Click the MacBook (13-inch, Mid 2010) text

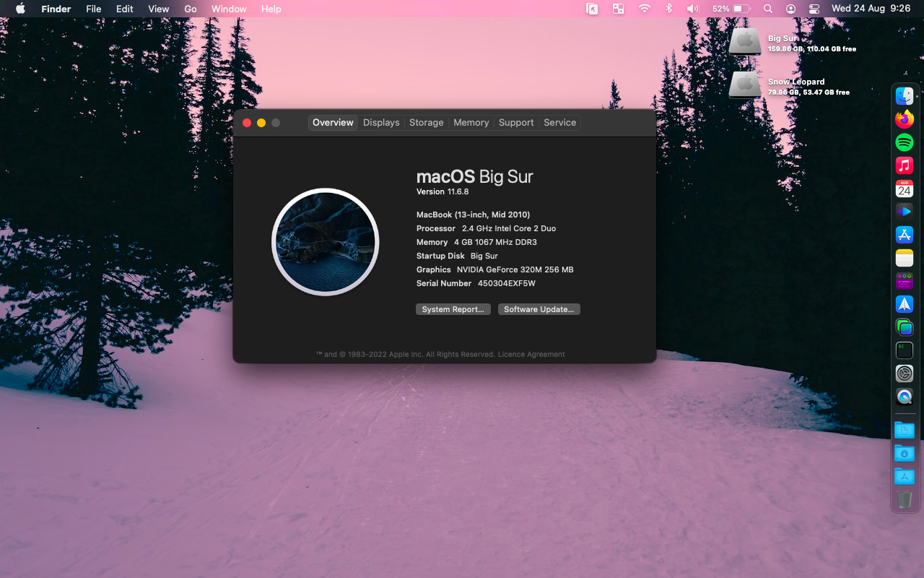point(474,215)
